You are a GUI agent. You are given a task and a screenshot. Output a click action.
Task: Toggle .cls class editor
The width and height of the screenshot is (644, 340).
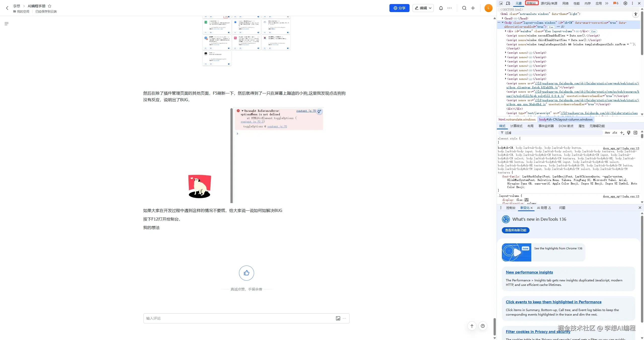pyautogui.click(x=615, y=133)
